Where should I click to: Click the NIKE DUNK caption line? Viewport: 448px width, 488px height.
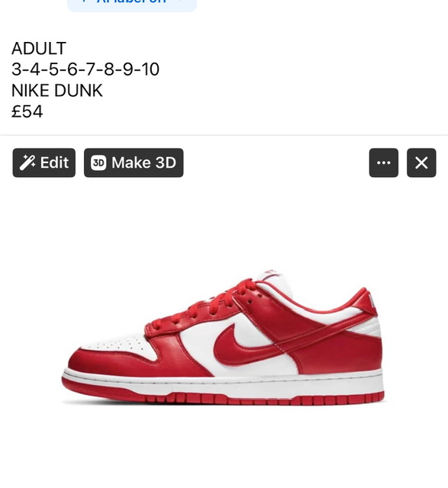pyautogui.click(x=57, y=90)
